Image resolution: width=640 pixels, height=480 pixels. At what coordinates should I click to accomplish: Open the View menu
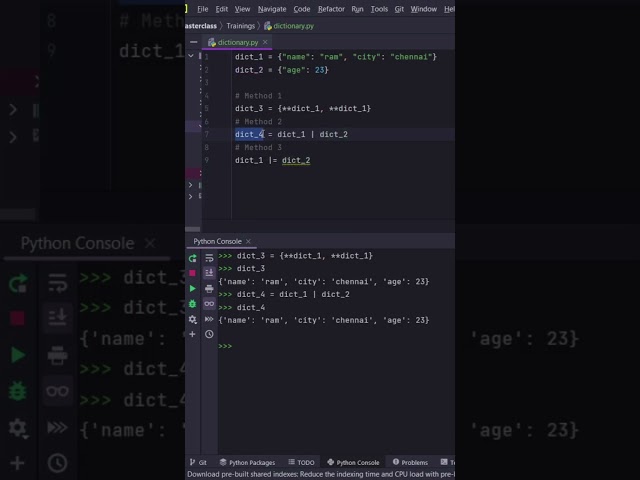point(242,9)
